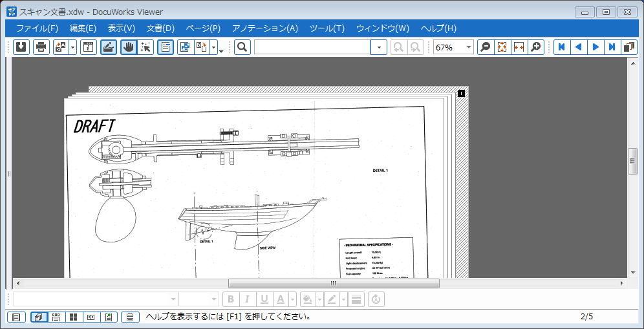Jump to the last page
The width and height of the screenshot is (644, 329).
coord(612,47)
